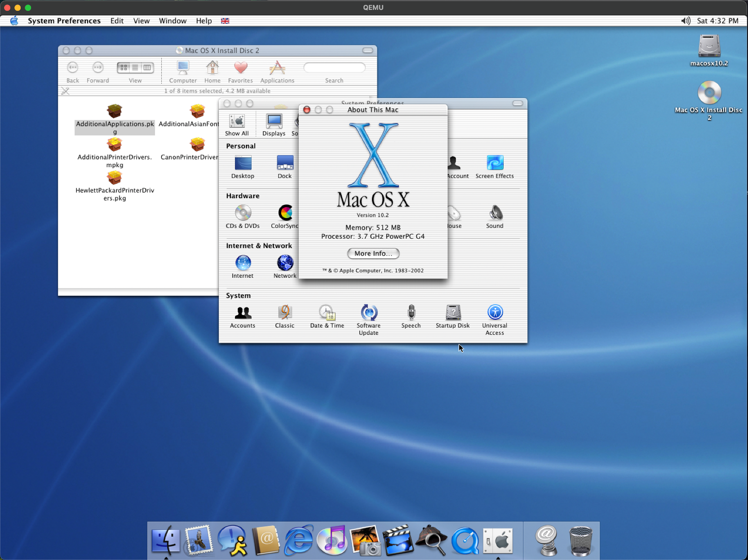Click System Preferences icon in Dock

[498, 540]
